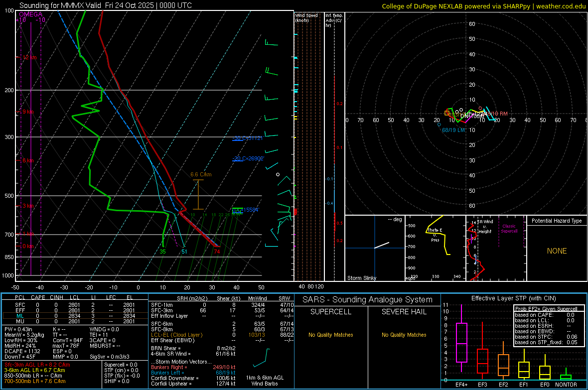Click the 700-500mb LR value
Image resolution: width=588 pixels, height=390 pixels.
[35, 381]
